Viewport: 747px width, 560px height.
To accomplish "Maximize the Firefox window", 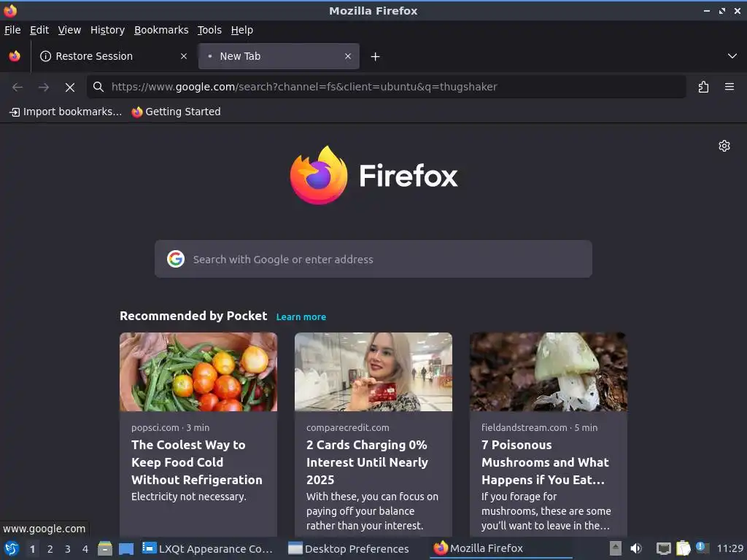I will 722,10.
